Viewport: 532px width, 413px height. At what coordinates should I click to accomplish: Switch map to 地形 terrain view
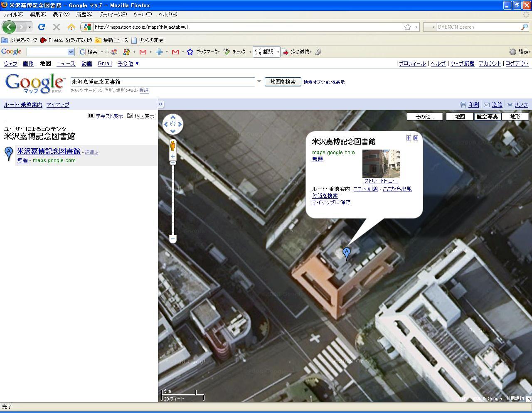pos(515,117)
